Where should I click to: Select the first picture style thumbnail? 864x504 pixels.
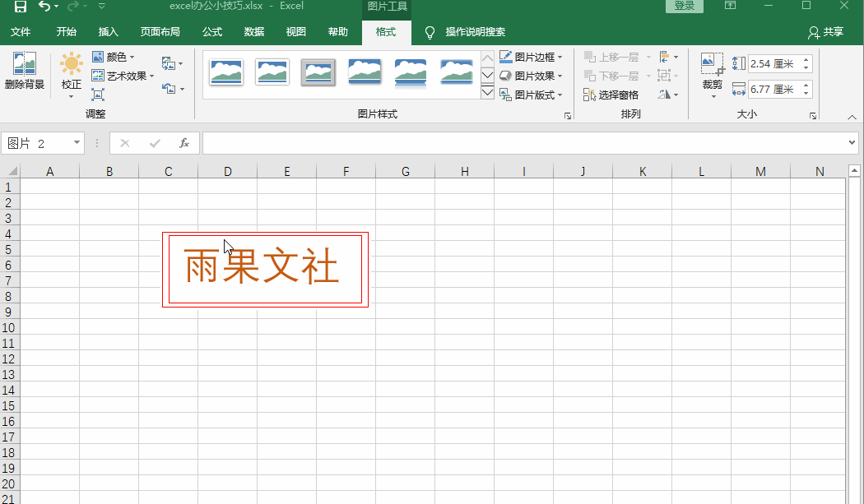pos(226,72)
